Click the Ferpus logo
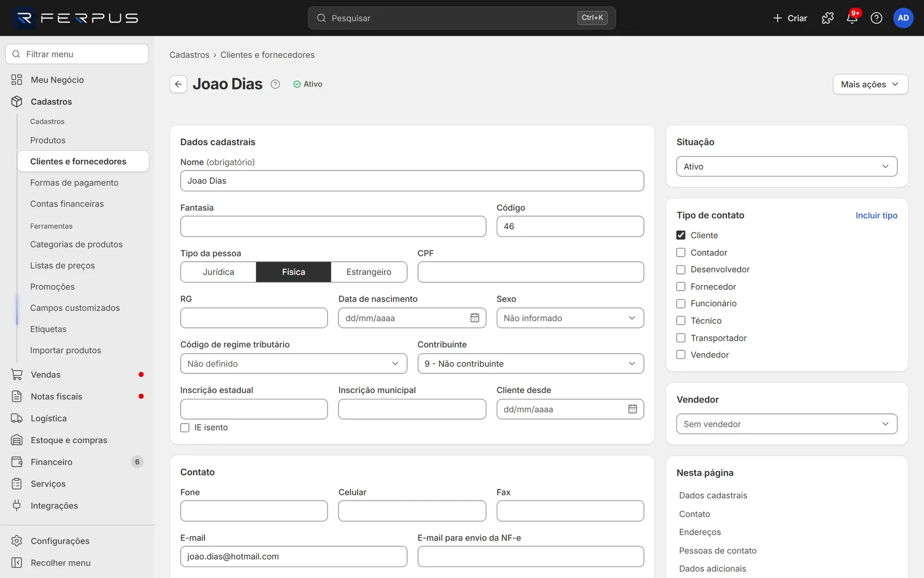 point(76,18)
